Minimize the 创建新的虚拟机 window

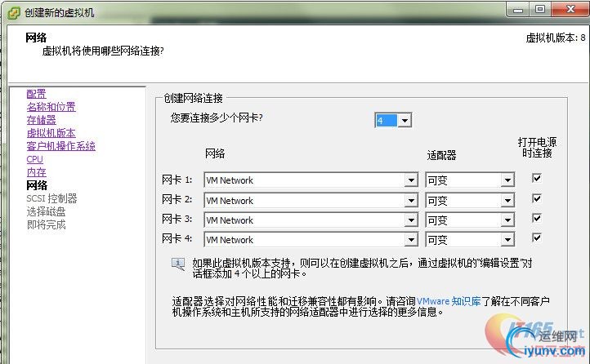click(x=519, y=9)
